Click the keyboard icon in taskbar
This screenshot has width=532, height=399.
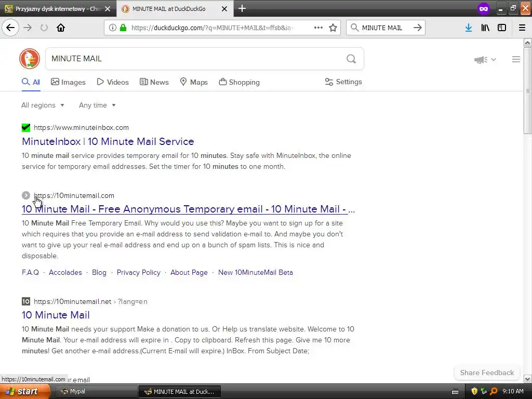tap(455, 392)
